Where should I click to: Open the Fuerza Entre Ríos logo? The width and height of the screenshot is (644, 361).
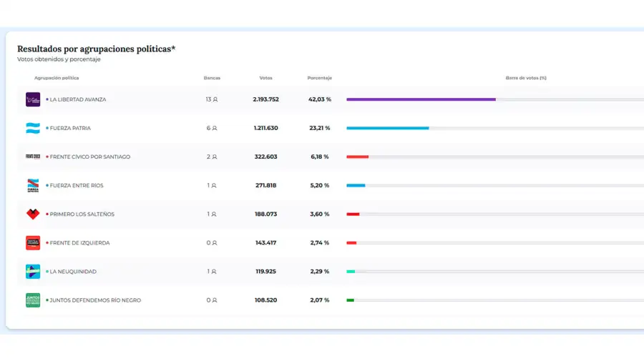pyautogui.click(x=33, y=185)
